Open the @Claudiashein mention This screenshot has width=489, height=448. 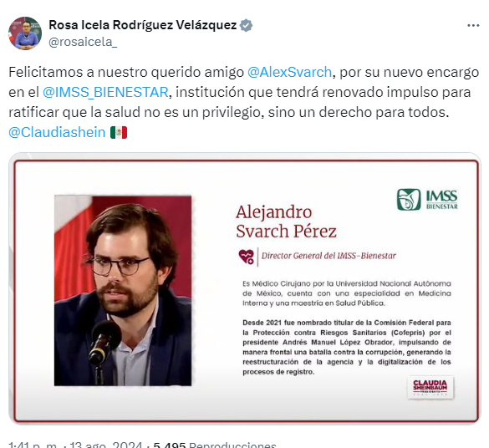pos(57,132)
